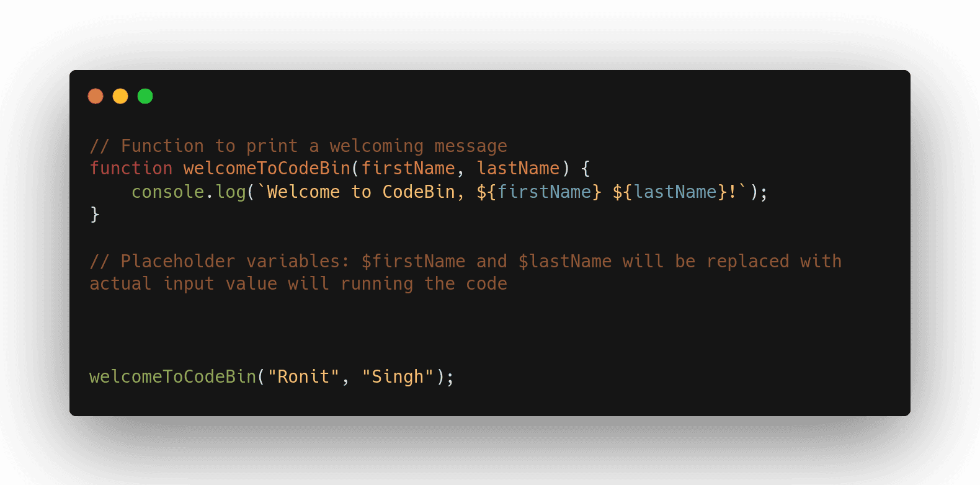Screen dimensions: 980x485
Task: Click the 'function' keyword
Action: (x=131, y=169)
